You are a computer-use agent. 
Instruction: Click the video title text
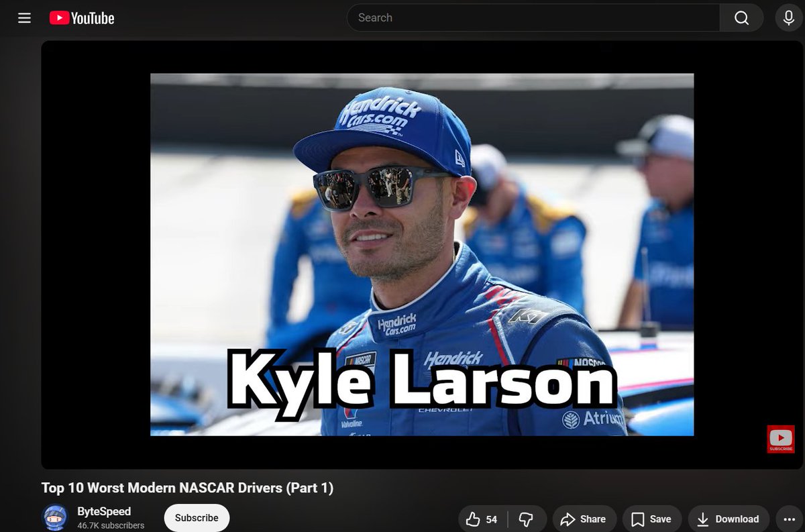coord(187,488)
